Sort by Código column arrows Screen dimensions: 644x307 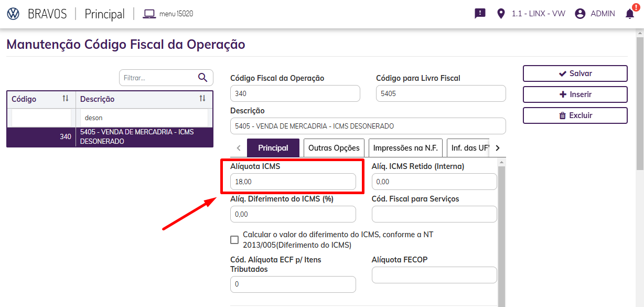(x=66, y=99)
